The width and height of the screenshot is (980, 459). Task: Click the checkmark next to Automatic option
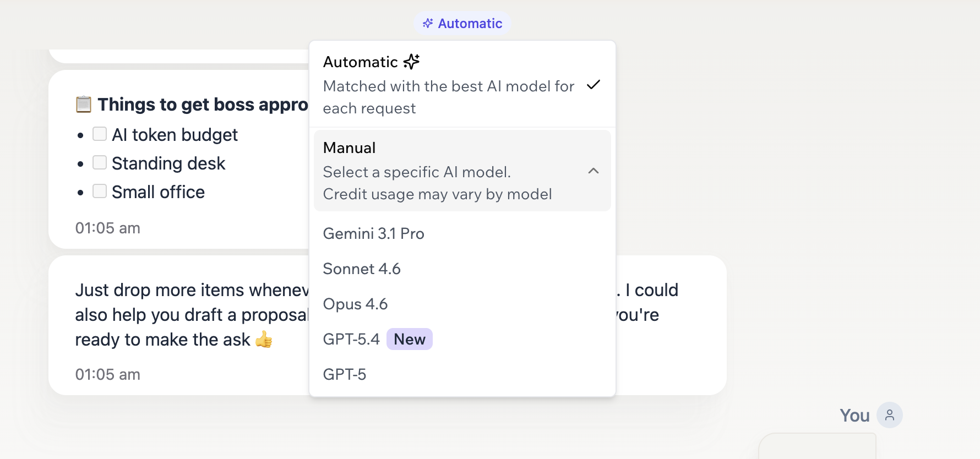(593, 85)
